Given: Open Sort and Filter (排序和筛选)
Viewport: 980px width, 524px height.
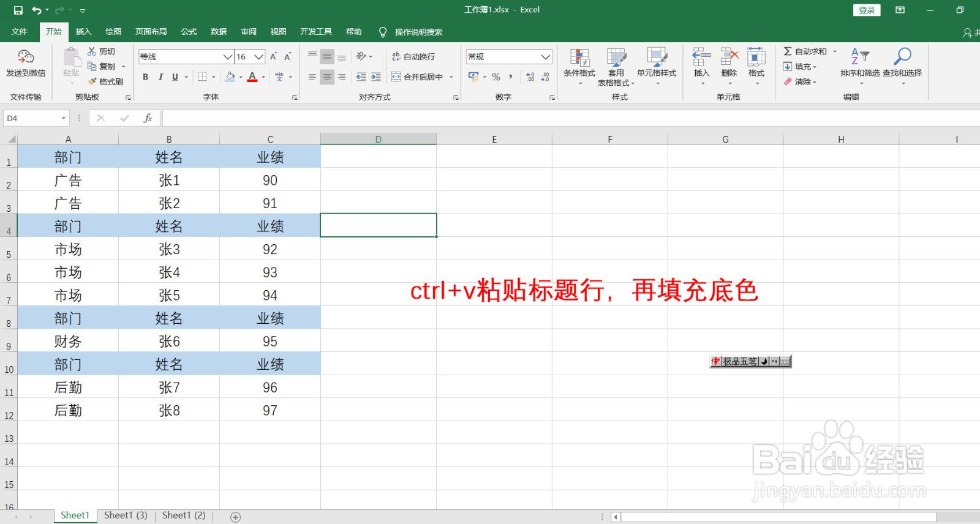Looking at the screenshot, I should point(860,66).
